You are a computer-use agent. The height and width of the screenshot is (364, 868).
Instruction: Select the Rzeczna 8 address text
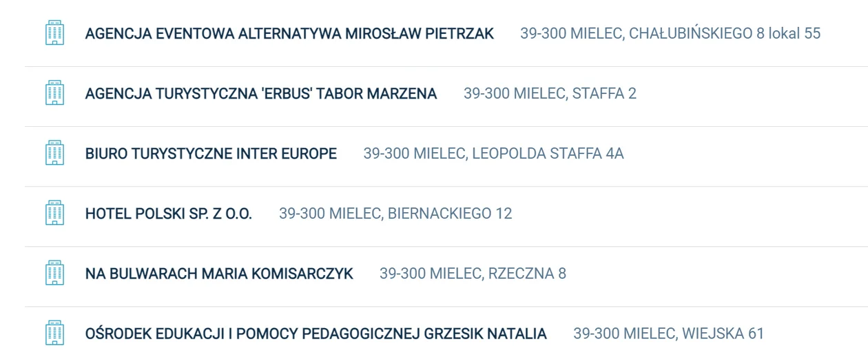tap(473, 273)
